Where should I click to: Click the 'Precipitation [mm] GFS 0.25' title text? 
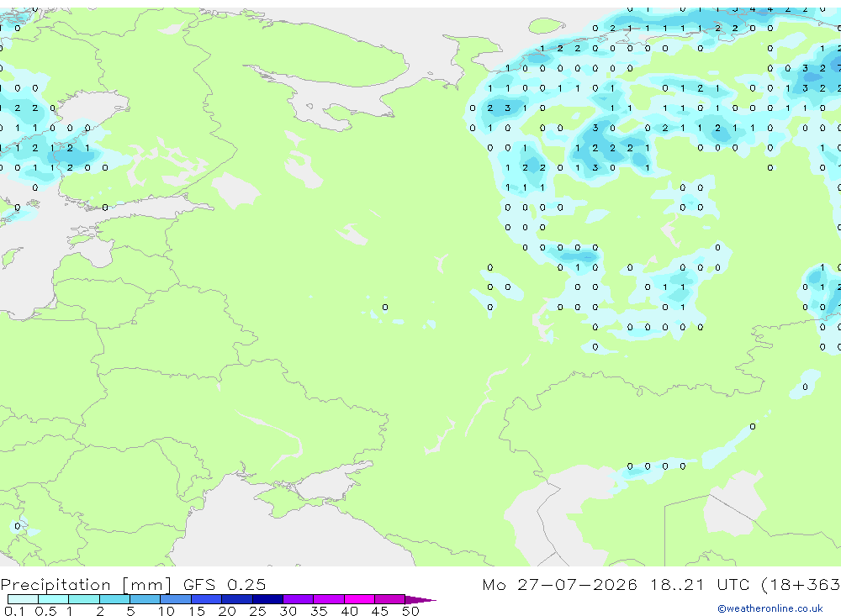click(133, 584)
